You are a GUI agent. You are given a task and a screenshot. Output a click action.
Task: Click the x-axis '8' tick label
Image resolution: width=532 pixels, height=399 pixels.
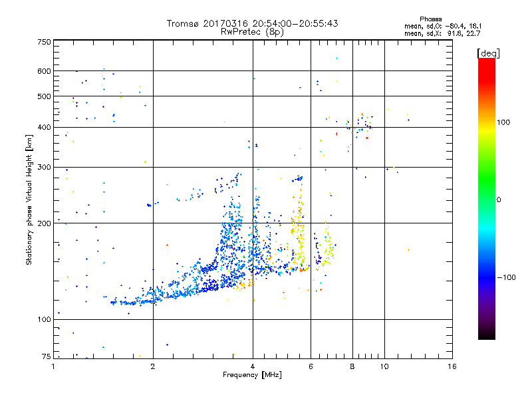coord(352,366)
